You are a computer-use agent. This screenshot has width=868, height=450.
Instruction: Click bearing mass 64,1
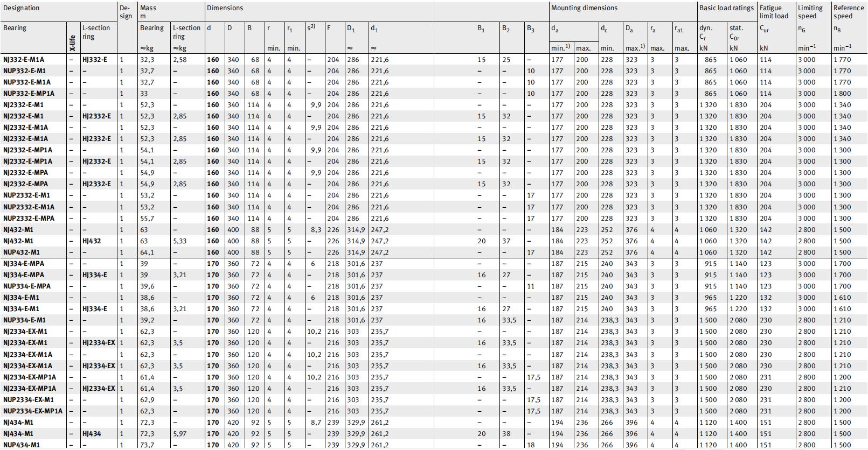pos(147,252)
